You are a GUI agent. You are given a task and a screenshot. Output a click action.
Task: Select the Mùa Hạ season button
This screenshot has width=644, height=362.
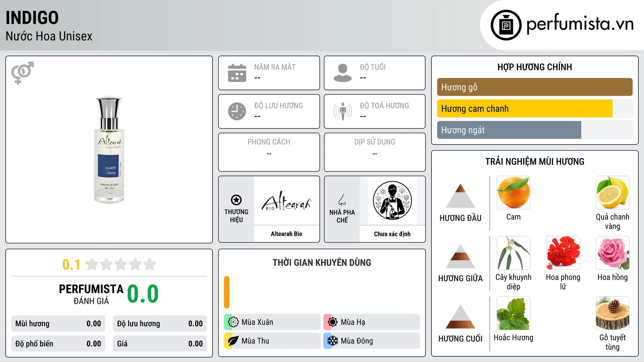tap(371, 322)
